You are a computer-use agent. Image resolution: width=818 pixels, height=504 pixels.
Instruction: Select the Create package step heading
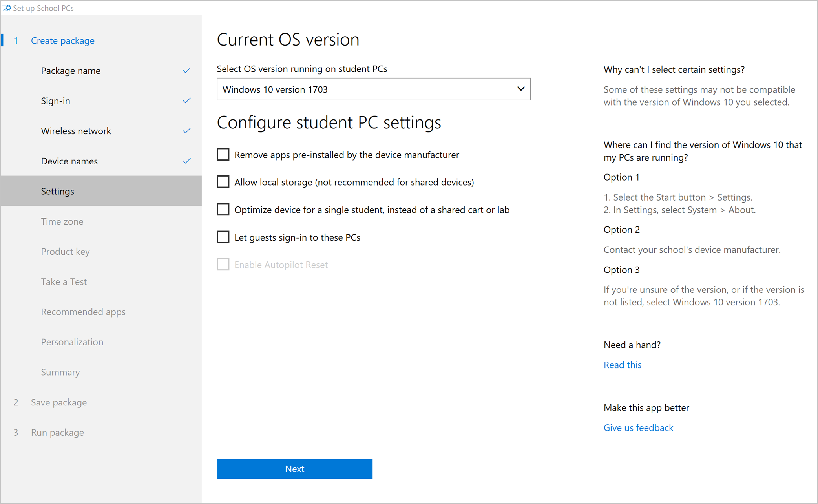click(x=62, y=40)
